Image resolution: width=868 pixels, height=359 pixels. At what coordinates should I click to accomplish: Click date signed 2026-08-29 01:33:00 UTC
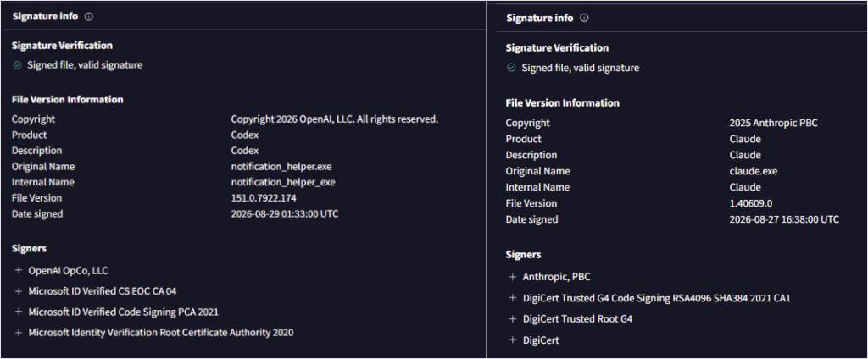click(x=285, y=214)
